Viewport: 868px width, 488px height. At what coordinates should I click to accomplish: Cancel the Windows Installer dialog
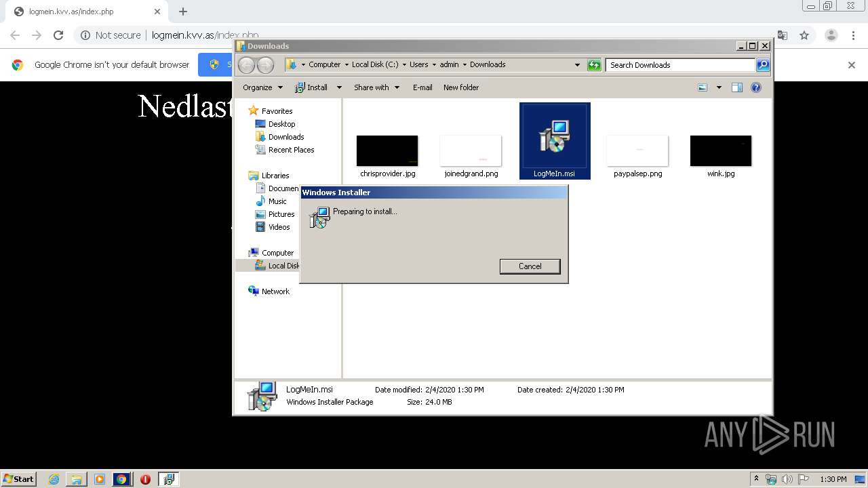click(x=530, y=266)
